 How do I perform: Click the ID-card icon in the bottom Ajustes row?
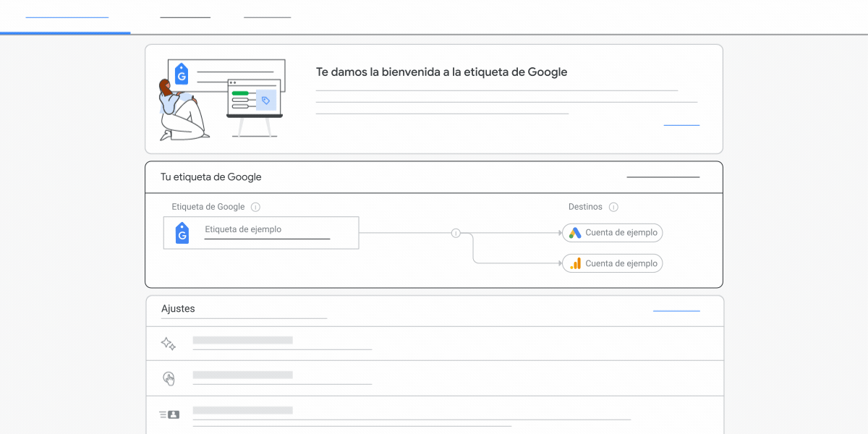[x=168, y=414]
